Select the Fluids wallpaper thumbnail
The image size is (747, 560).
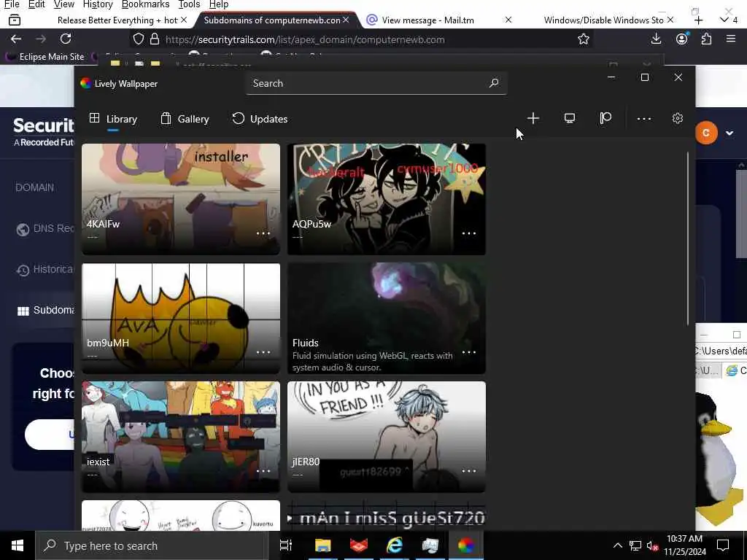(387, 318)
